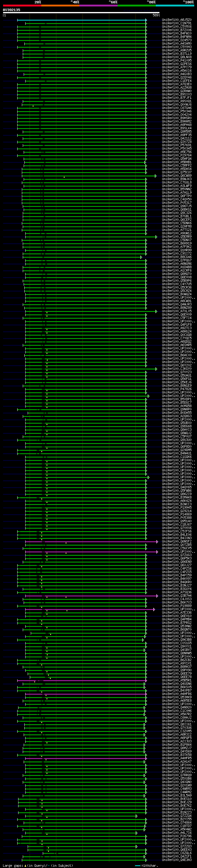
Task: Open hit UniRef100_P41095
Action: pos(177,61)
